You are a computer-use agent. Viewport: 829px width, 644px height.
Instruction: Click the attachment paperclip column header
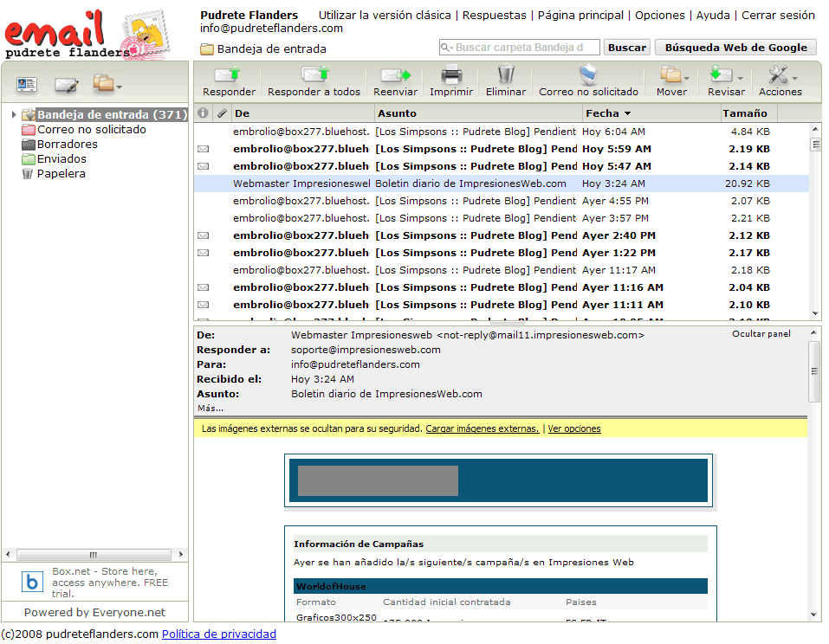tap(222, 113)
